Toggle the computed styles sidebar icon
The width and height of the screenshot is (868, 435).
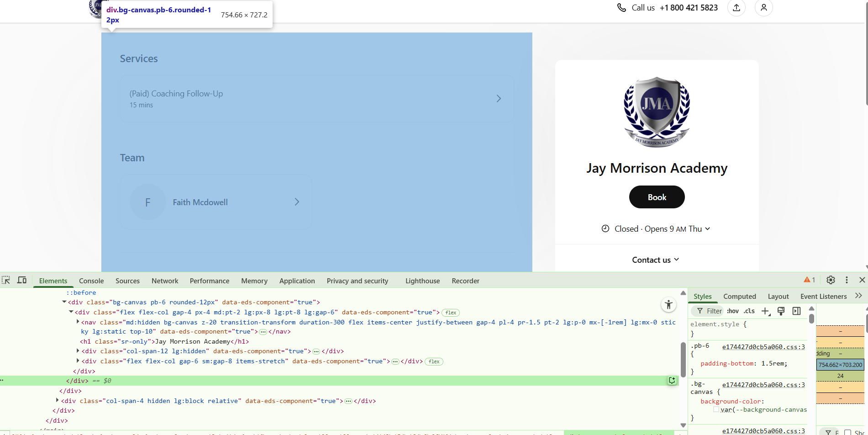796,311
